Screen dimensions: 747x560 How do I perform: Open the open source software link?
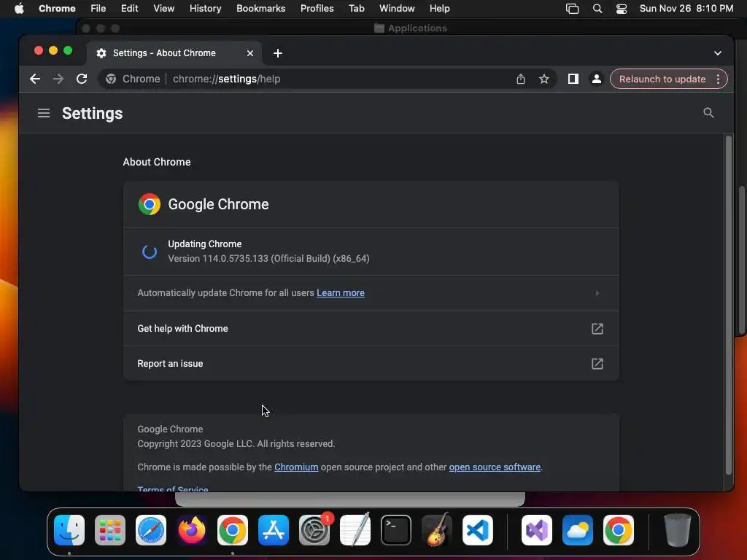[x=495, y=467]
